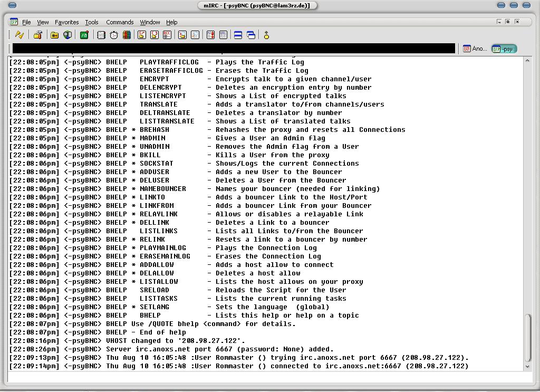Click 'Reloads the Script for the User' text
This screenshot has height=392, width=540.
[281, 290]
